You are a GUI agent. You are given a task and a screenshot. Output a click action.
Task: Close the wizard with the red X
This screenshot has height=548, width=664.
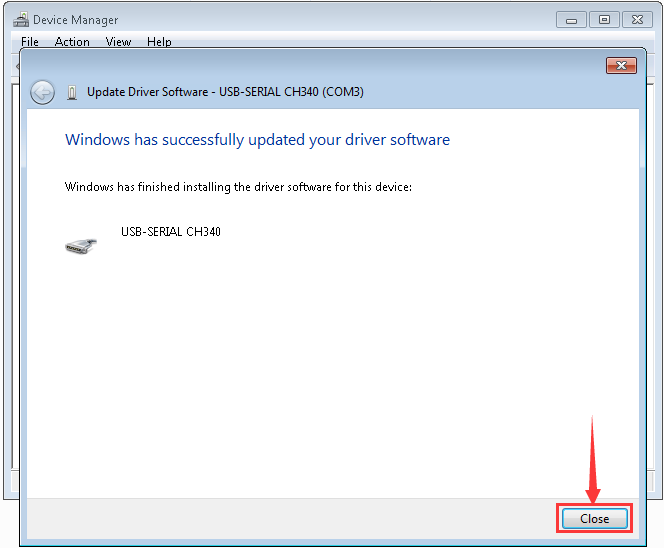pos(621,66)
